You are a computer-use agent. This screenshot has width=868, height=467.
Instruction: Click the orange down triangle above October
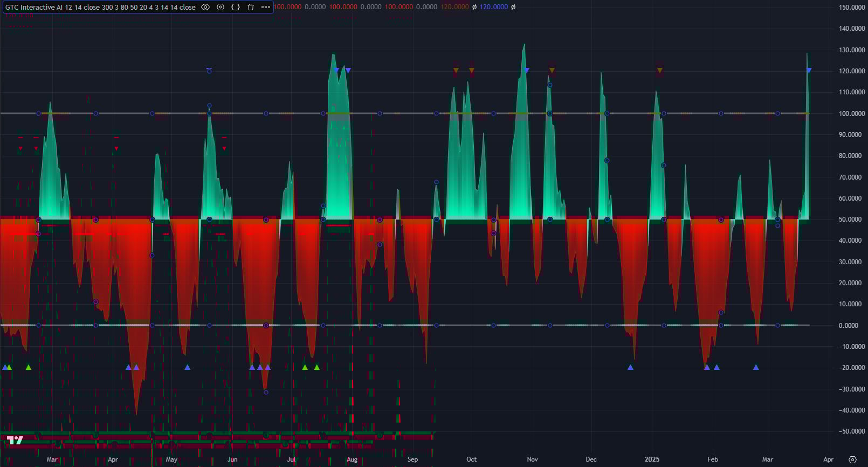coord(472,70)
